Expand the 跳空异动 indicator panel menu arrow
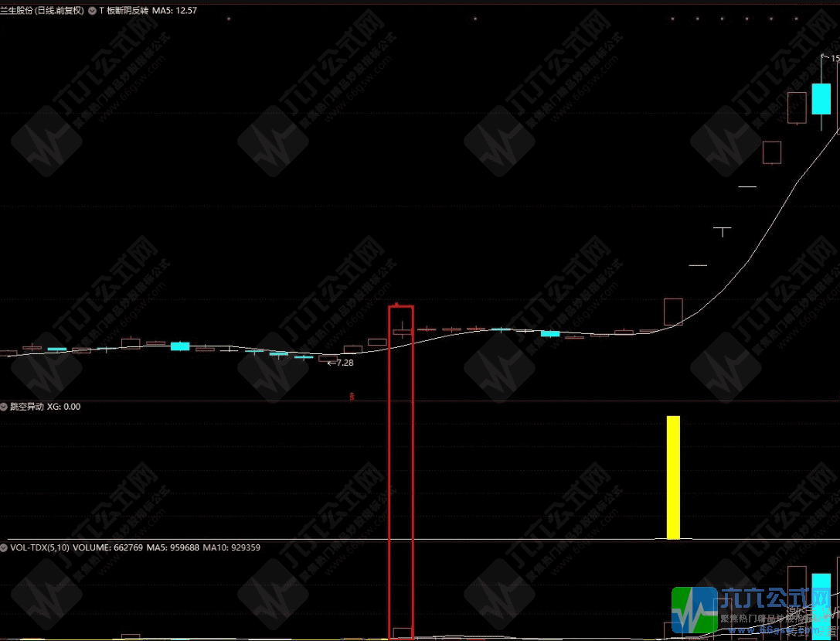 4,406
